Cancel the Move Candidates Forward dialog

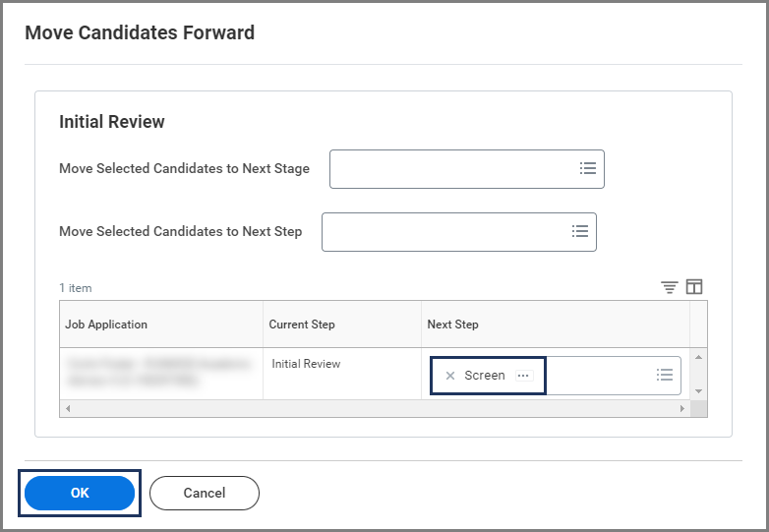click(x=205, y=493)
